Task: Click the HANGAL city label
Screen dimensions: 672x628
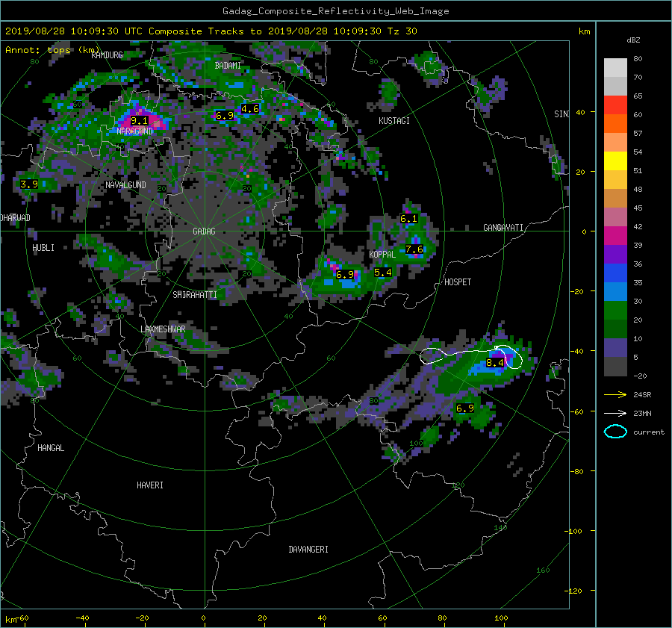Action: coord(51,448)
